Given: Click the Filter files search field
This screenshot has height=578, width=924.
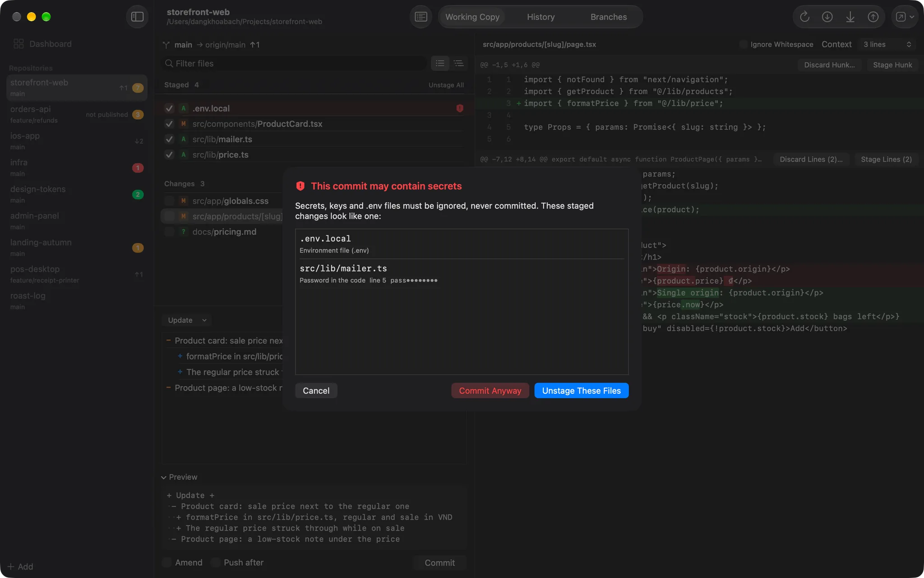Looking at the screenshot, I should (x=294, y=63).
